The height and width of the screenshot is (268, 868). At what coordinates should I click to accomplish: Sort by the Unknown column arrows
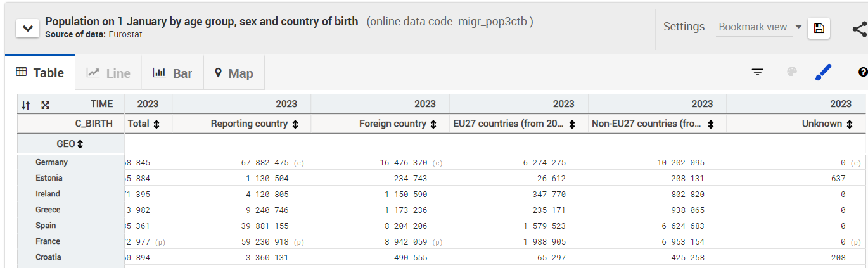(849, 124)
